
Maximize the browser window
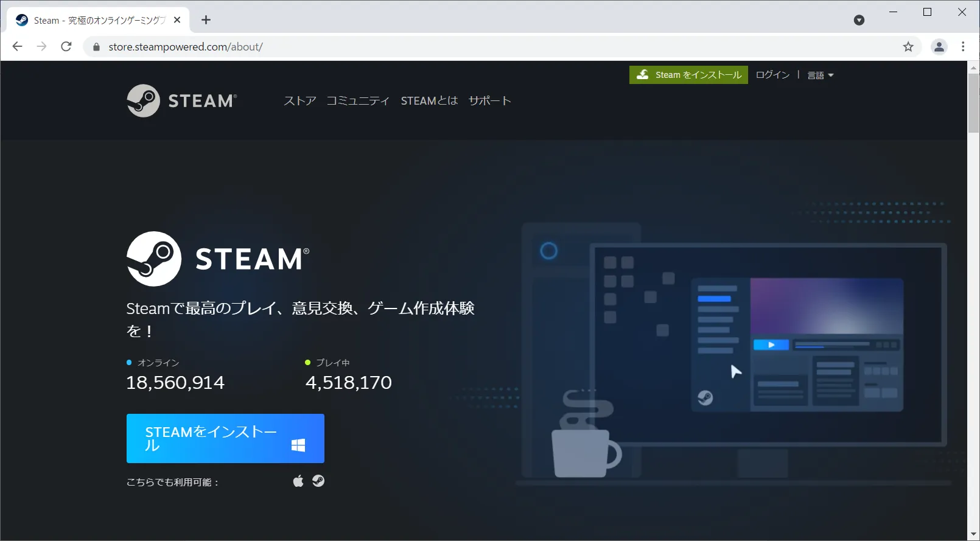pyautogui.click(x=928, y=12)
